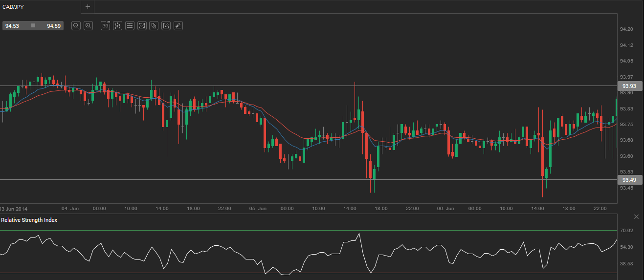
Task: Open the indicators settings sliders icon
Action: [130, 26]
